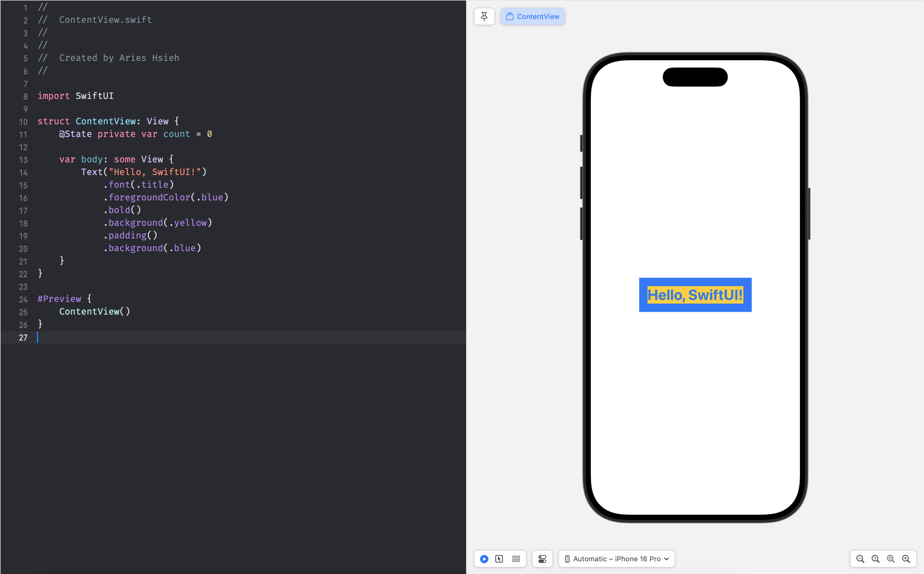
Task: Zoom preview to 100 percent
Action: [x=875, y=559]
